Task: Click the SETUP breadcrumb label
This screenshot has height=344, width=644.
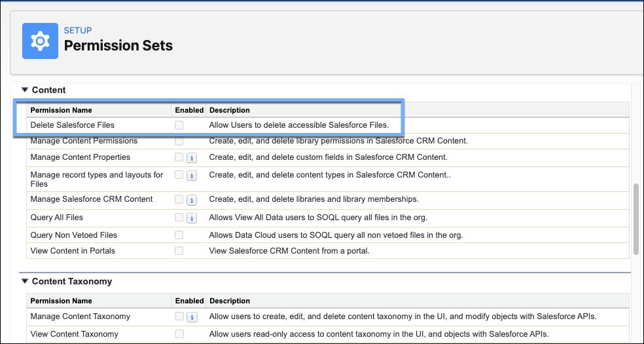Action: pos(78,30)
